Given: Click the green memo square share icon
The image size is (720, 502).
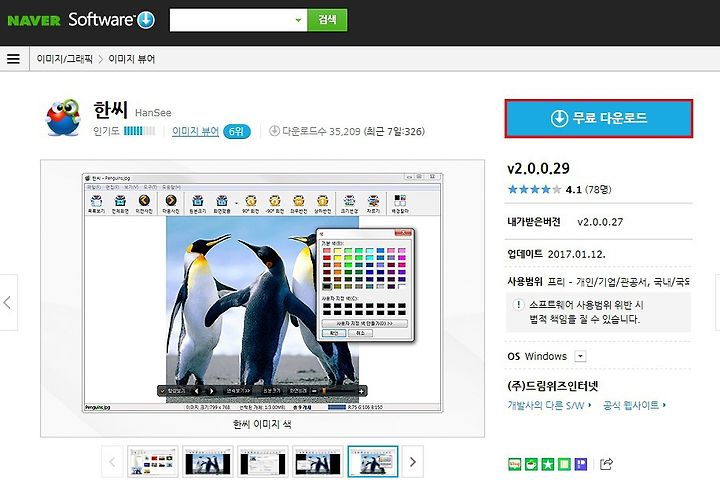Looking at the screenshot, I should click(x=564, y=464).
